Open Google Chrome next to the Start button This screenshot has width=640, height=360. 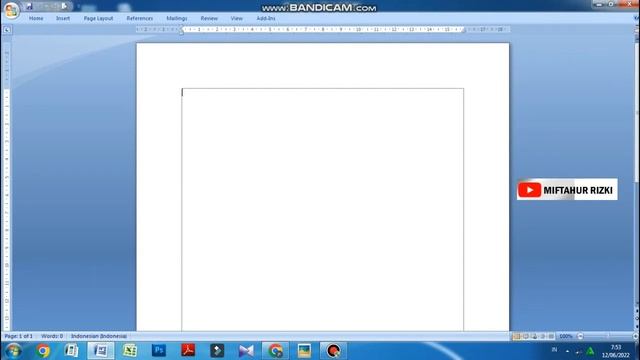[x=42, y=351]
